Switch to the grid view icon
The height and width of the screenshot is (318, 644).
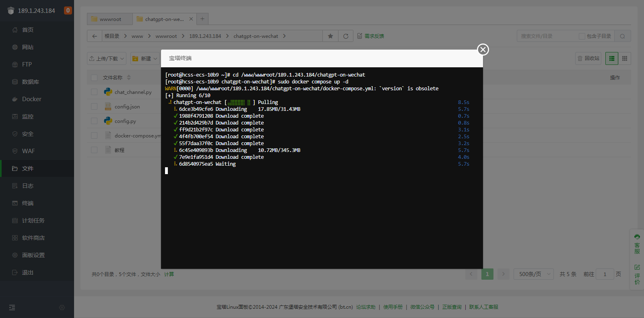(625, 58)
